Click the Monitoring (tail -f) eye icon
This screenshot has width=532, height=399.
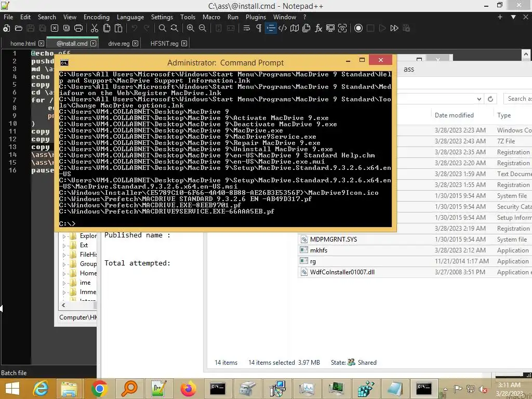342,28
